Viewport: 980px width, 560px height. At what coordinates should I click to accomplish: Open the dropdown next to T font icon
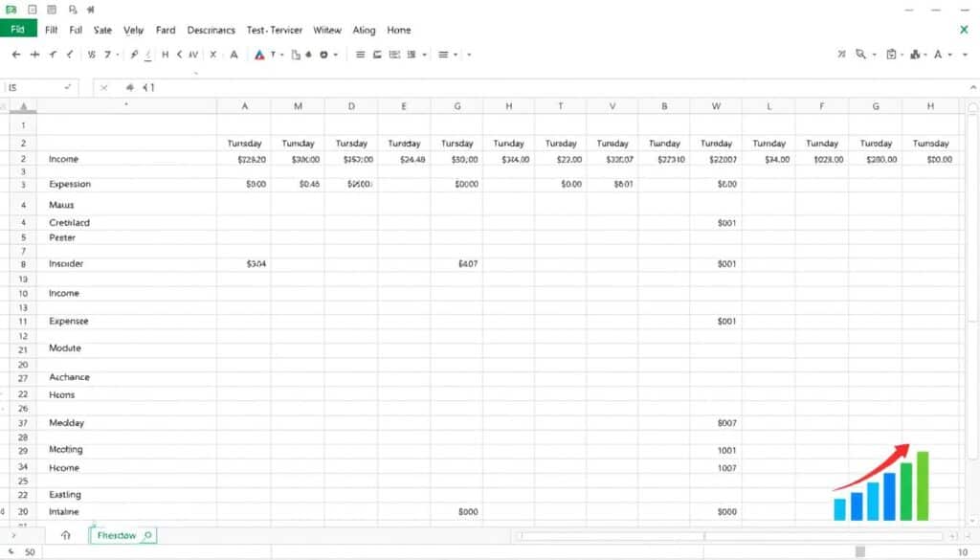coord(282,55)
